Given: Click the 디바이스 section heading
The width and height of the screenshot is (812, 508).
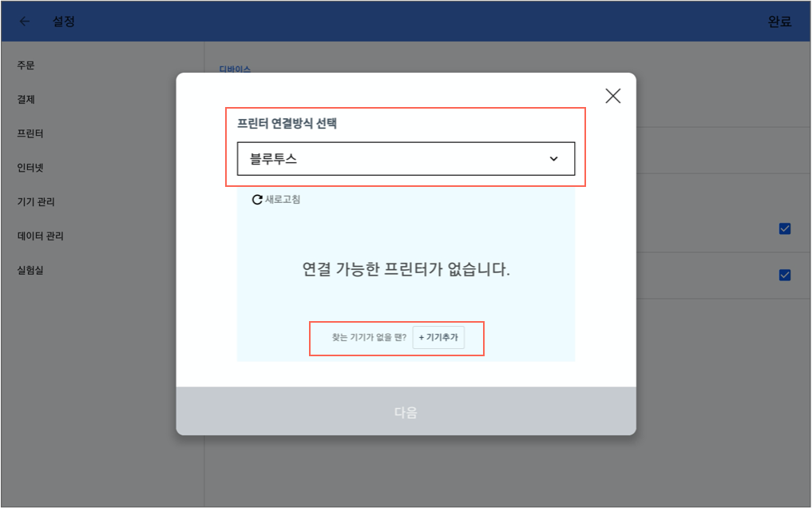Looking at the screenshot, I should (x=235, y=69).
